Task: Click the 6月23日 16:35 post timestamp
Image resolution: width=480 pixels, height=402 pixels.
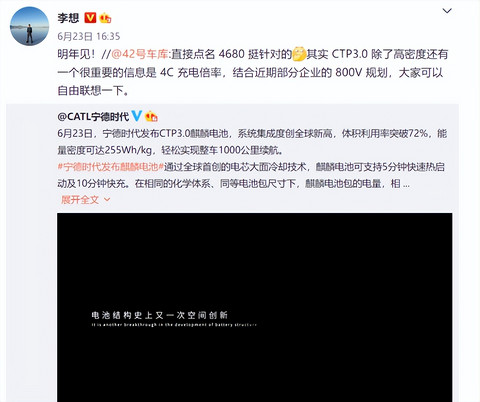Action: pos(89,36)
